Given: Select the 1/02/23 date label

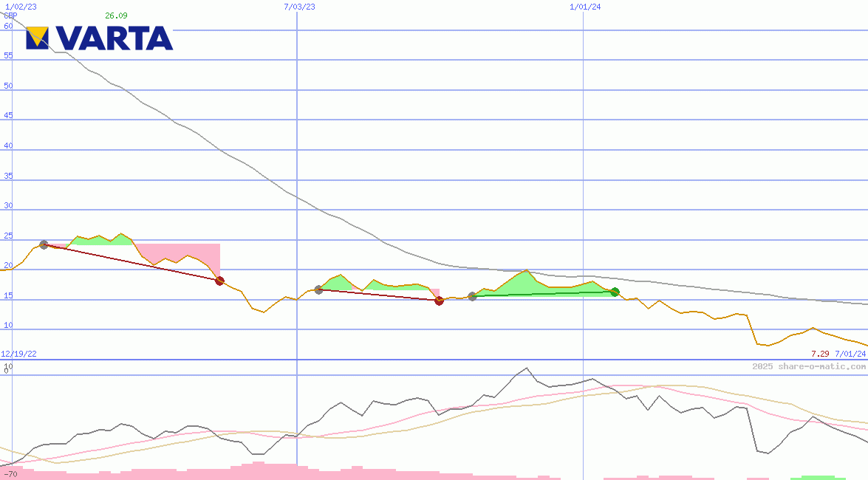Looking at the screenshot, I should pos(16,7).
